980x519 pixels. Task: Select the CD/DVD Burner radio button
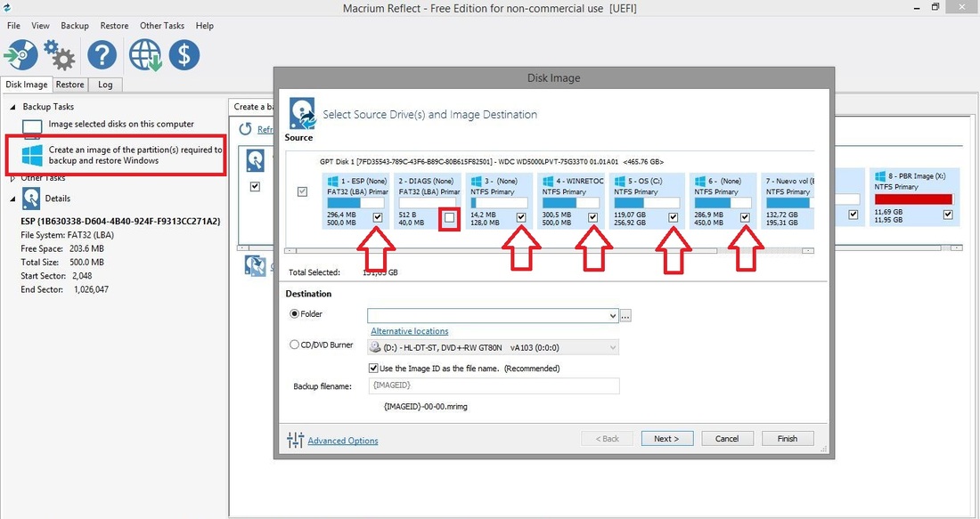coord(294,345)
